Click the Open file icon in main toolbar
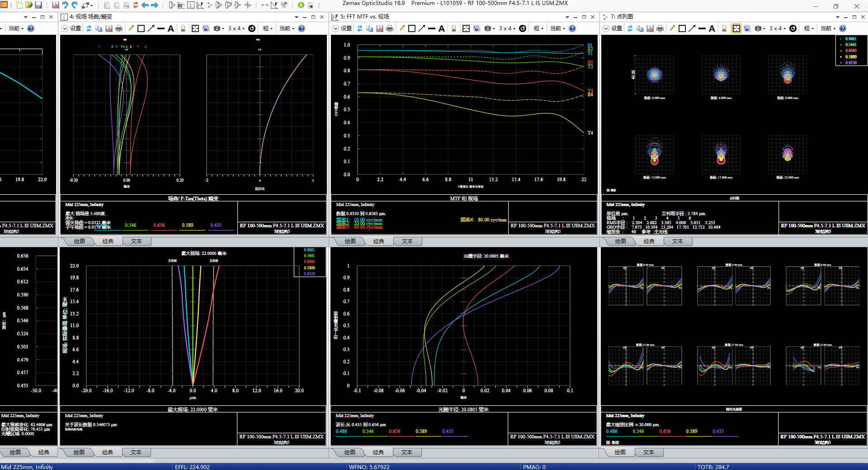This screenshot has width=868, height=470. tap(29, 5)
